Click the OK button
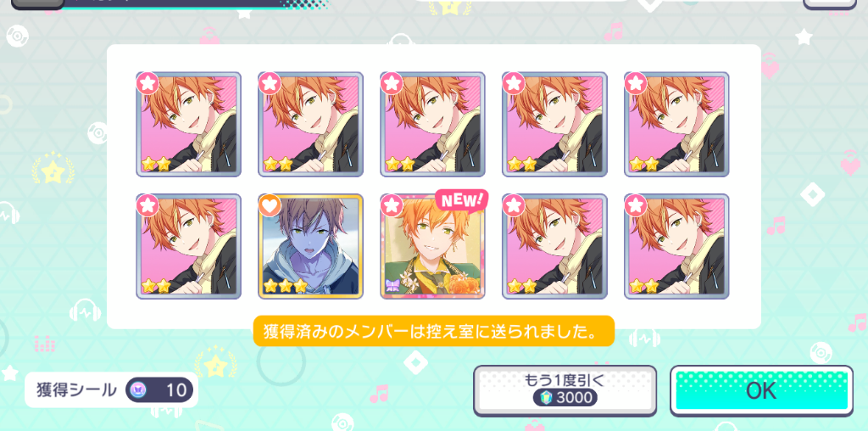The image size is (868, 431). [761, 390]
